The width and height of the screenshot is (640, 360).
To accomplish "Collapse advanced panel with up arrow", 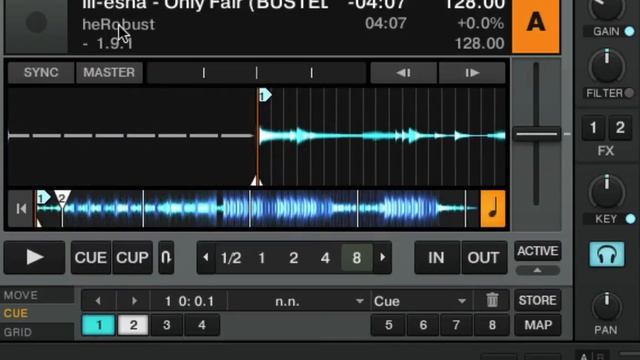I will (538, 270).
